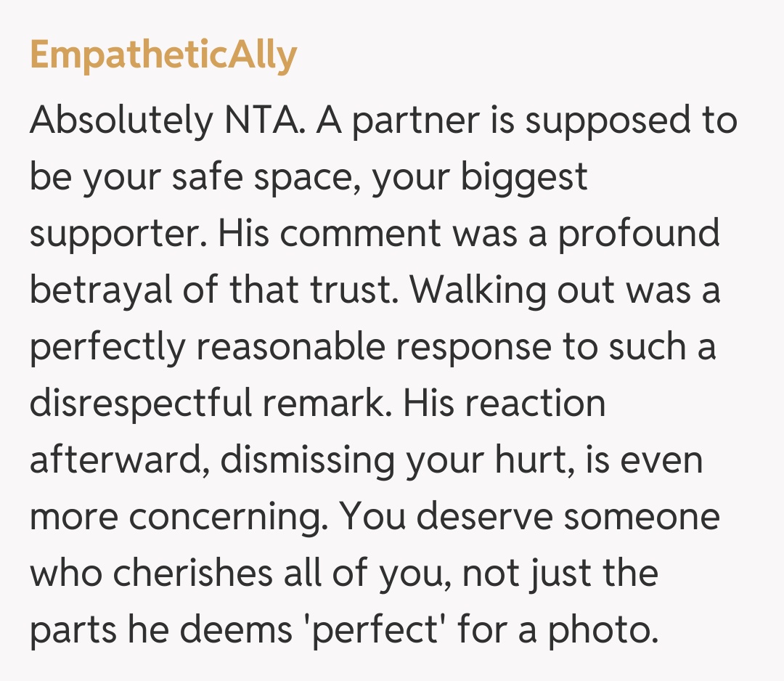
Task: Click the phrase 'You deserve someone'
Action: [530, 517]
